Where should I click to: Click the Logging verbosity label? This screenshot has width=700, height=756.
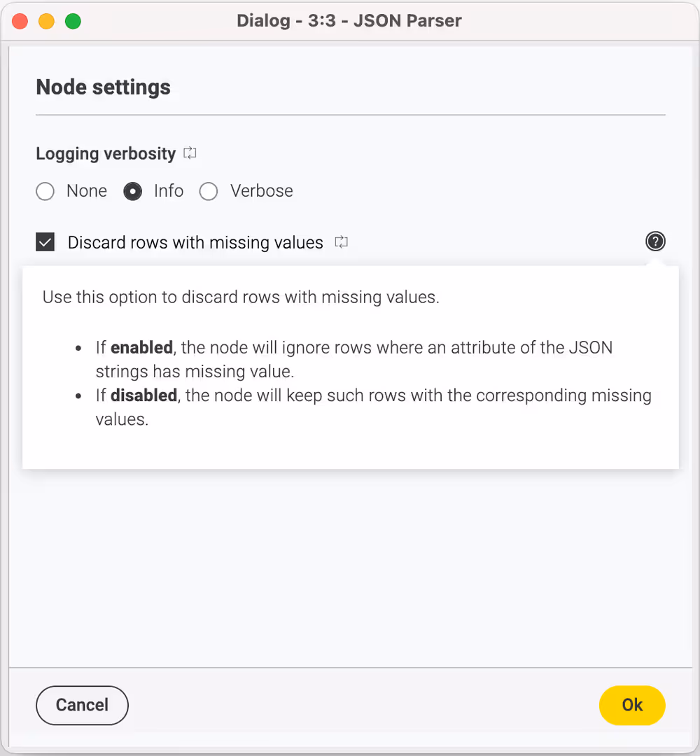[106, 153]
